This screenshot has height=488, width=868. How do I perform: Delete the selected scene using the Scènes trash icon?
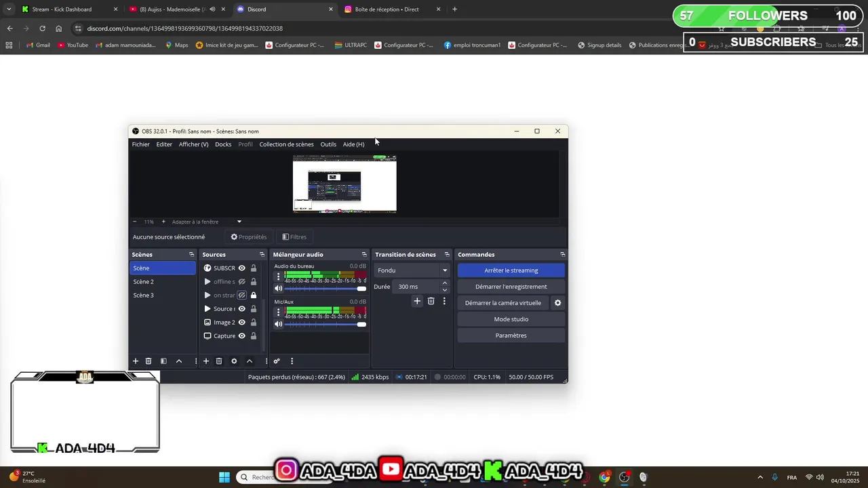click(149, 361)
